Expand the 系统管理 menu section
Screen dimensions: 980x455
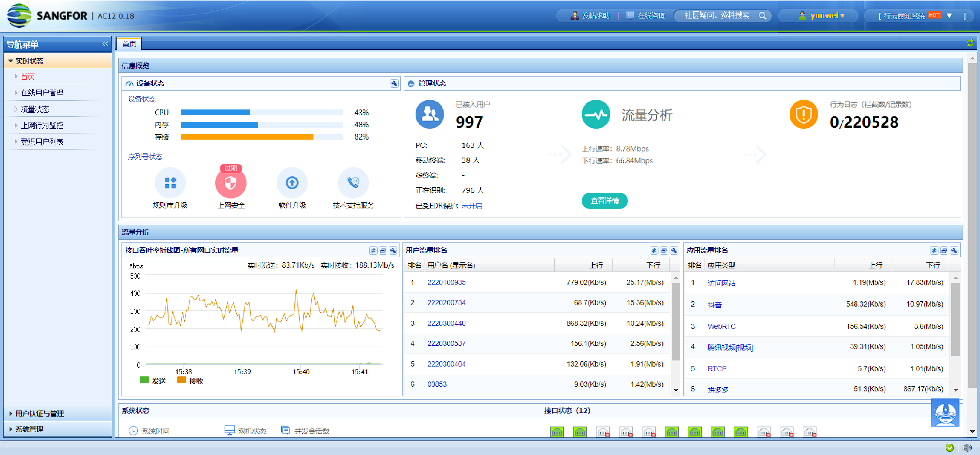click(x=29, y=429)
